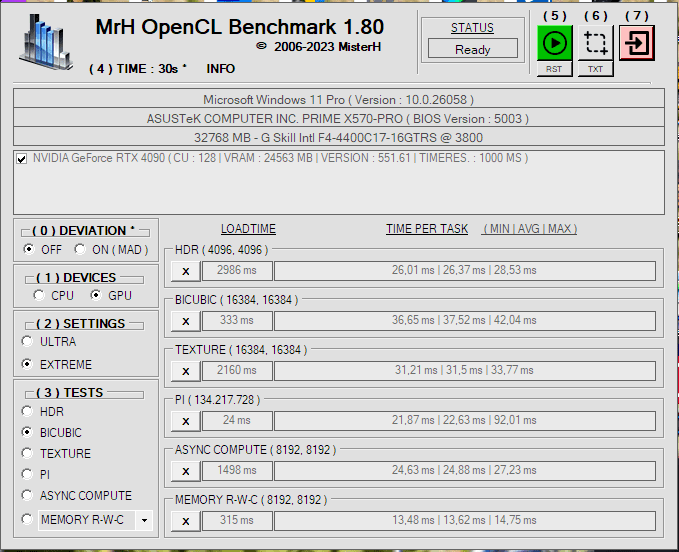Select CPU devices radio button

point(39,295)
